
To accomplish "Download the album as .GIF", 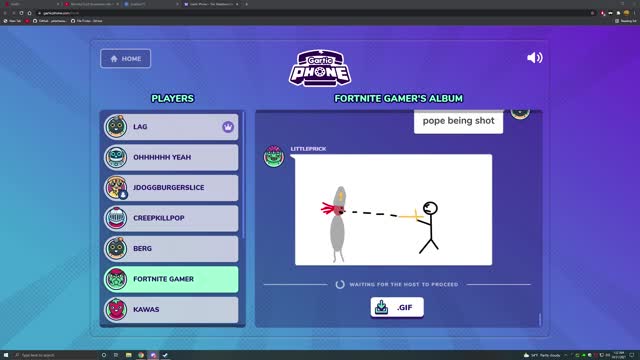I will click(397, 307).
